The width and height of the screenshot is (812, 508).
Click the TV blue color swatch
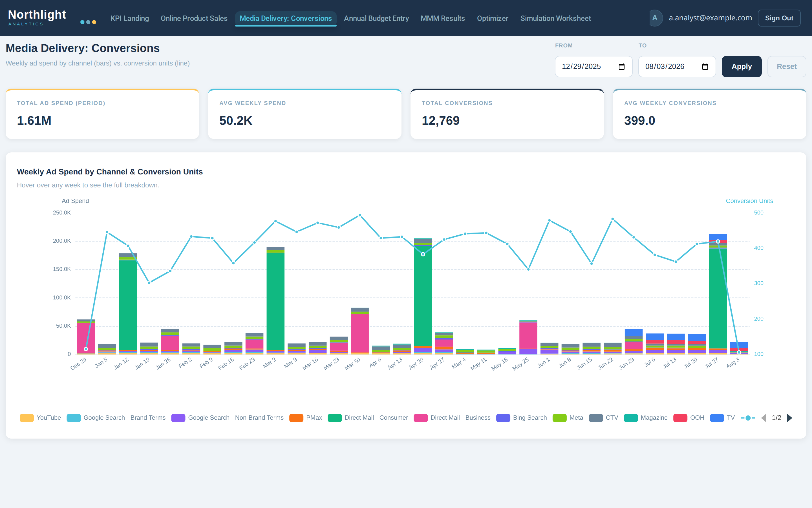(x=717, y=418)
